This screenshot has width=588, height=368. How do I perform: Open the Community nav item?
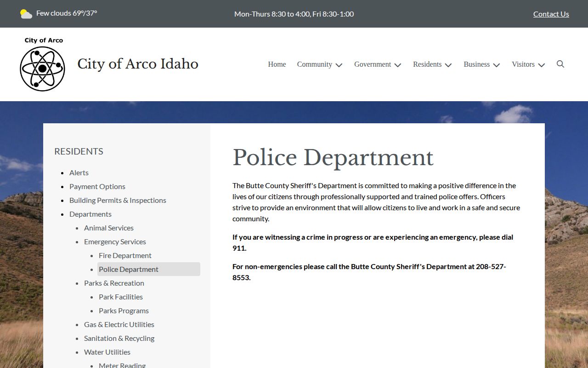pyautogui.click(x=315, y=64)
